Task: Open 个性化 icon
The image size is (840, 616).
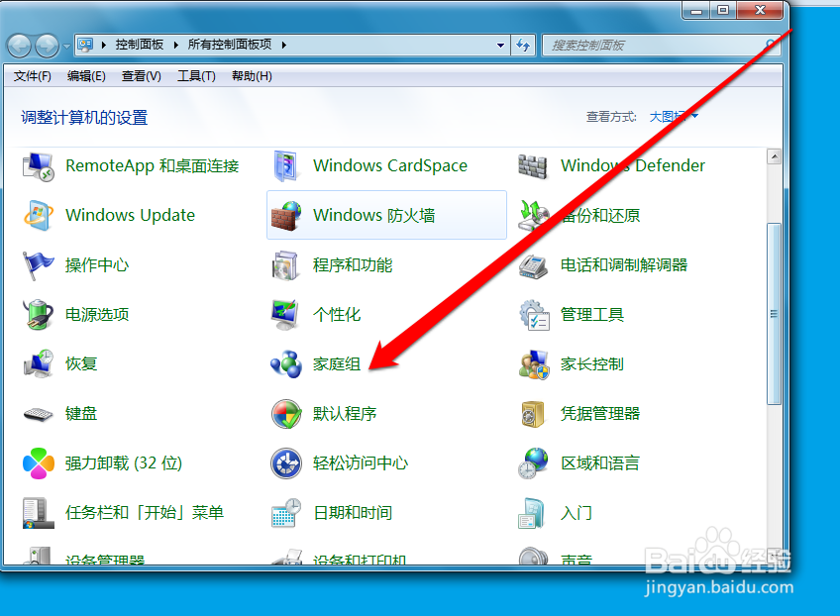Action: click(285, 314)
